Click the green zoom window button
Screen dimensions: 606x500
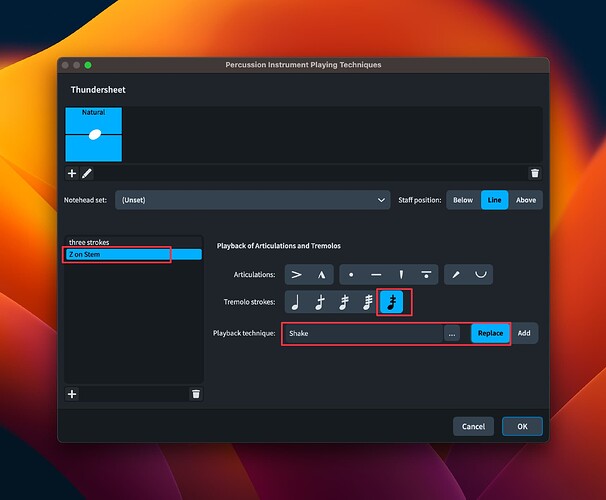(88, 65)
